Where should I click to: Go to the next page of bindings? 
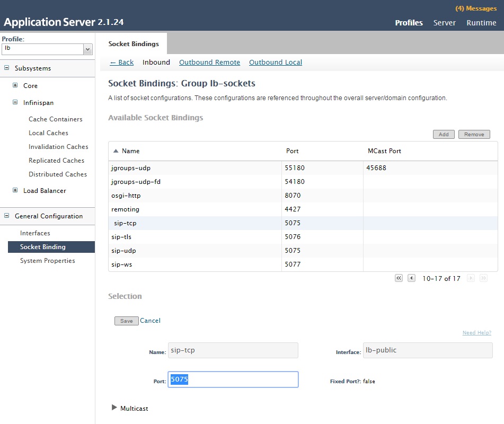click(471, 278)
